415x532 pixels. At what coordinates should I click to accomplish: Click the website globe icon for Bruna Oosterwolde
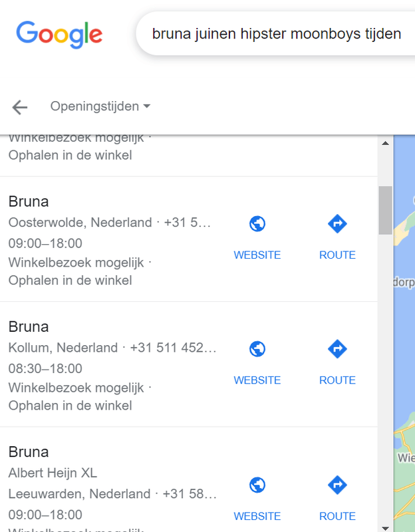click(x=257, y=223)
